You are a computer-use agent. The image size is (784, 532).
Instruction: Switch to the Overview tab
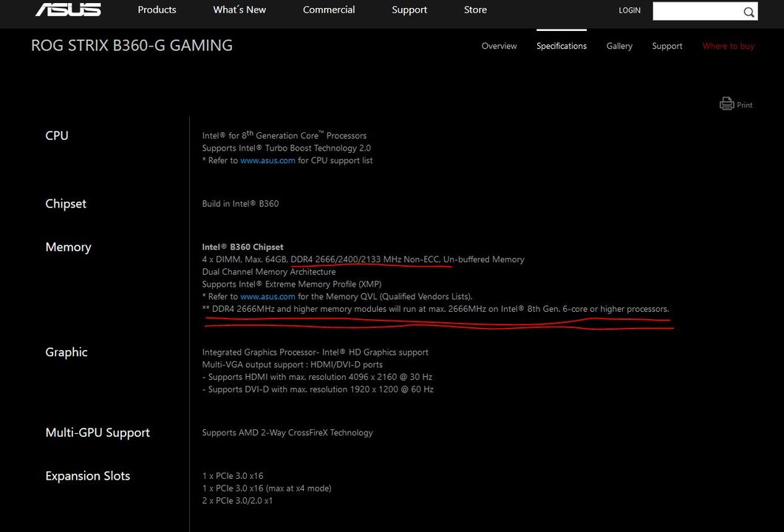(x=499, y=46)
